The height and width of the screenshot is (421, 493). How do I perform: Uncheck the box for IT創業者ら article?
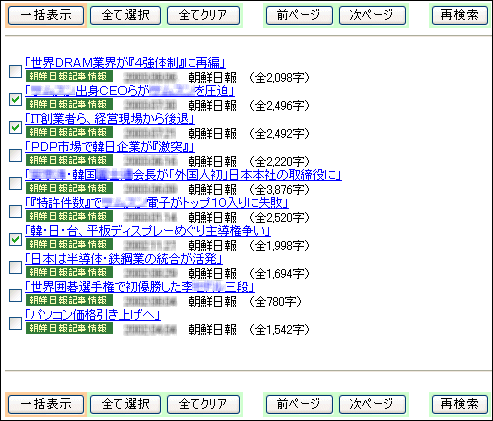15,127
